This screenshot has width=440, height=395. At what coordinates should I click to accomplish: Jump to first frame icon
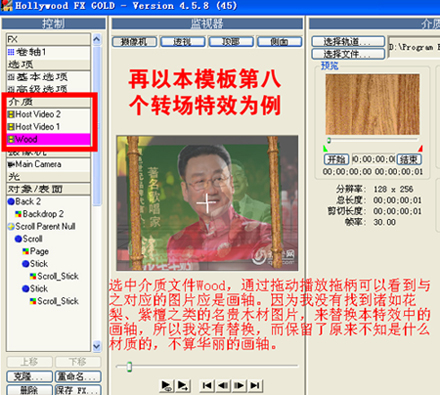point(207,385)
